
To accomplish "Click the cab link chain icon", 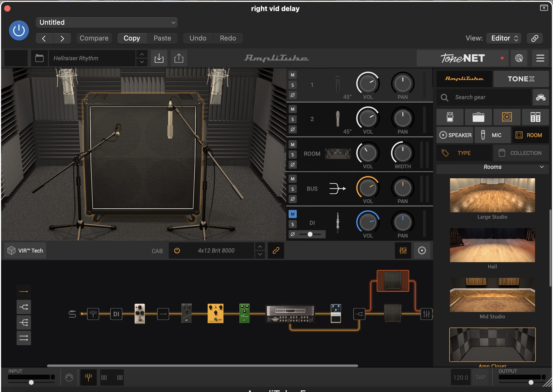I will (x=276, y=250).
